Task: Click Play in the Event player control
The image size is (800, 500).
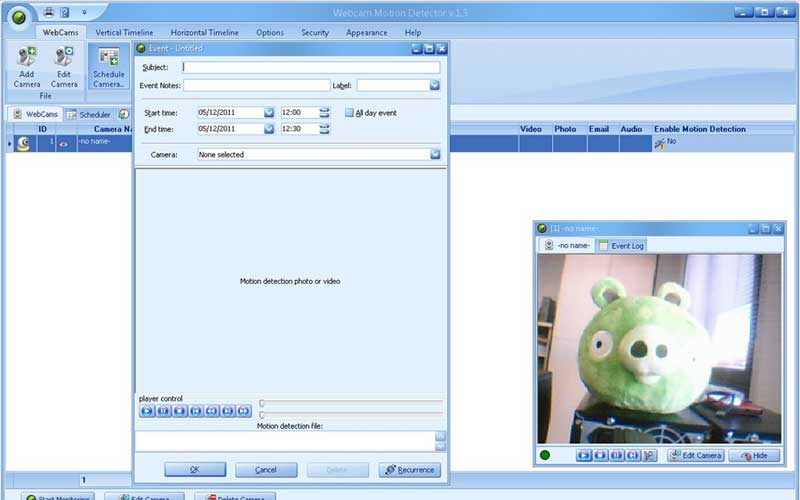Action: (x=147, y=411)
